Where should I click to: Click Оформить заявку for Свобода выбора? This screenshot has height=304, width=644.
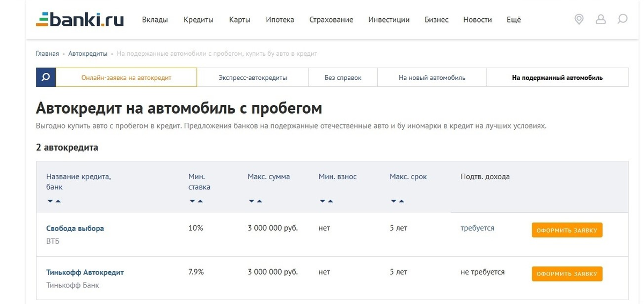tap(567, 230)
